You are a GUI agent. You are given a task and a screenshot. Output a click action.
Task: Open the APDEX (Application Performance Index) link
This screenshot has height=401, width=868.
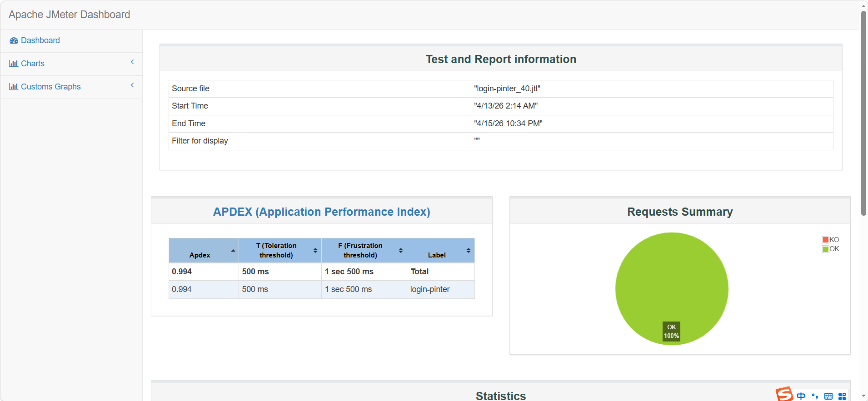tap(321, 212)
